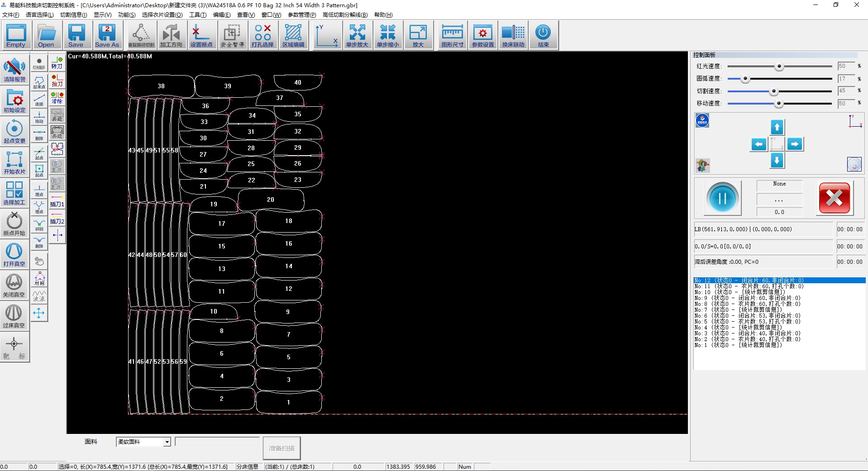Click 单步放大 zoom in step icon
The image size is (868, 471).
pyautogui.click(x=357, y=36)
